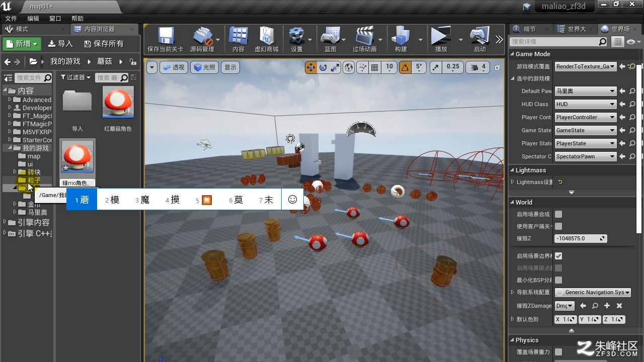
Task: Toggle world/local coordinate globe icon
Action: tap(349, 67)
